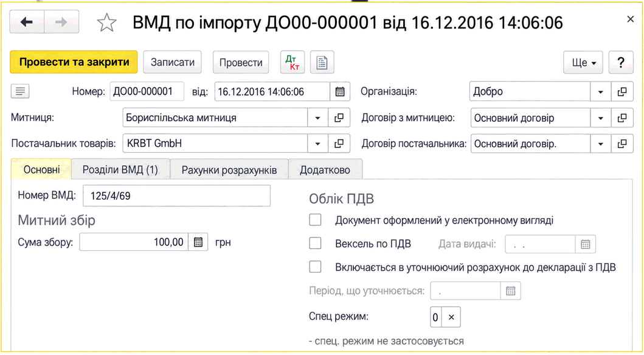Check Документ оформлений у електронному вигляді

pyautogui.click(x=315, y=220)
